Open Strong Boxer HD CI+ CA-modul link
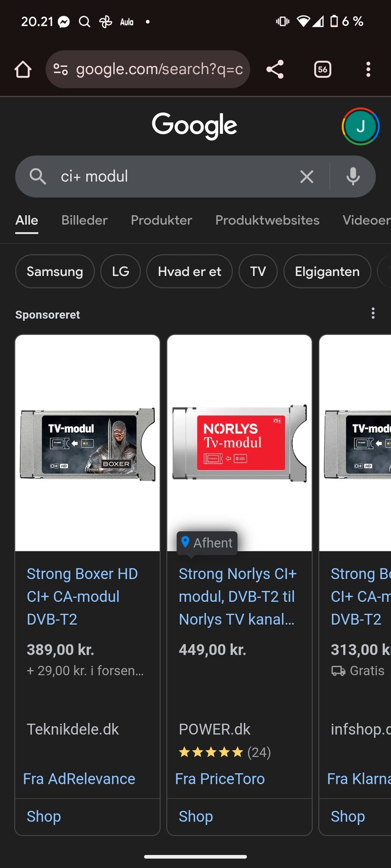This screenshot has width=391, height=868. pos(82,597)
